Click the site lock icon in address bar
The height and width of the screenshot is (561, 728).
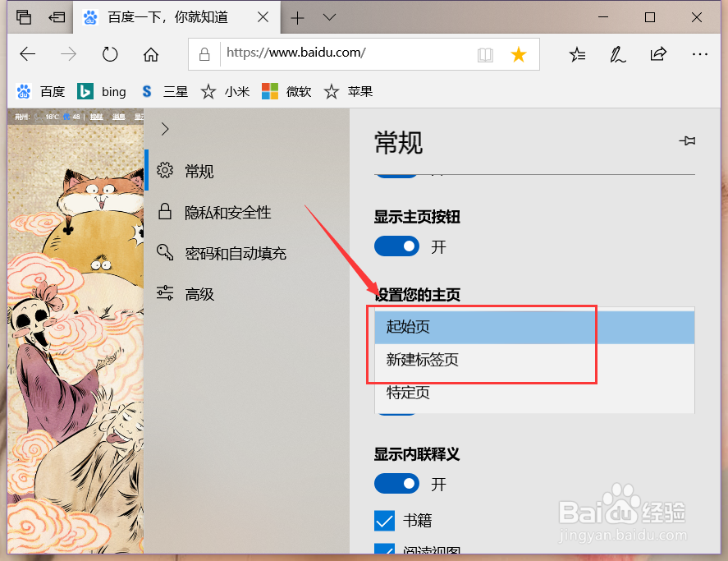(204, 54)
